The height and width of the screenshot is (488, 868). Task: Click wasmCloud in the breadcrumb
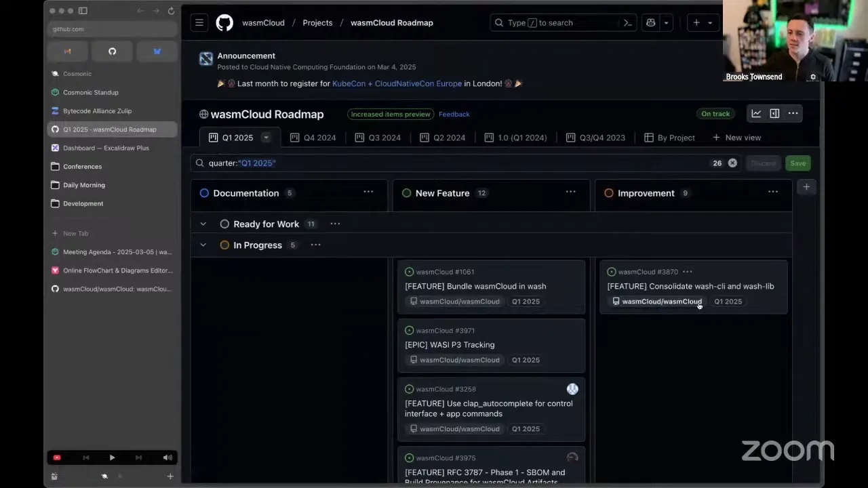[x=263, y=22]
